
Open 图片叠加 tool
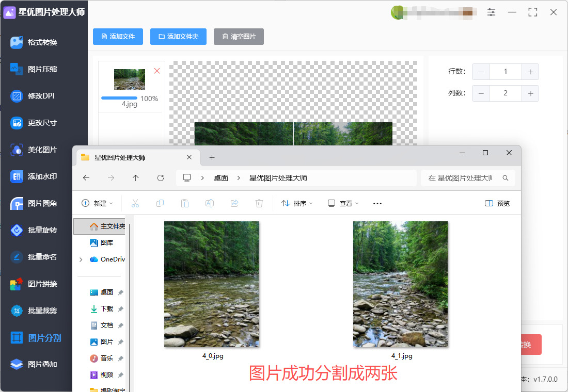coord(34,365)
